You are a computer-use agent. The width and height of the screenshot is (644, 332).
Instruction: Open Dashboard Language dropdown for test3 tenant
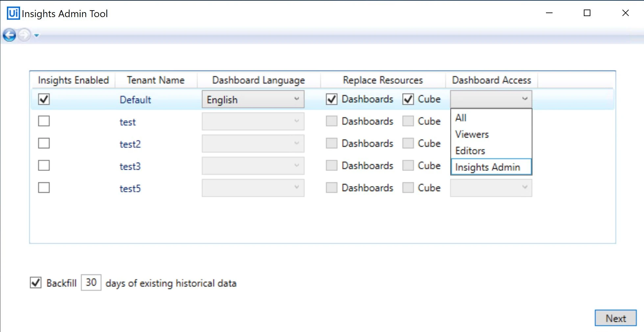(253, 166)
